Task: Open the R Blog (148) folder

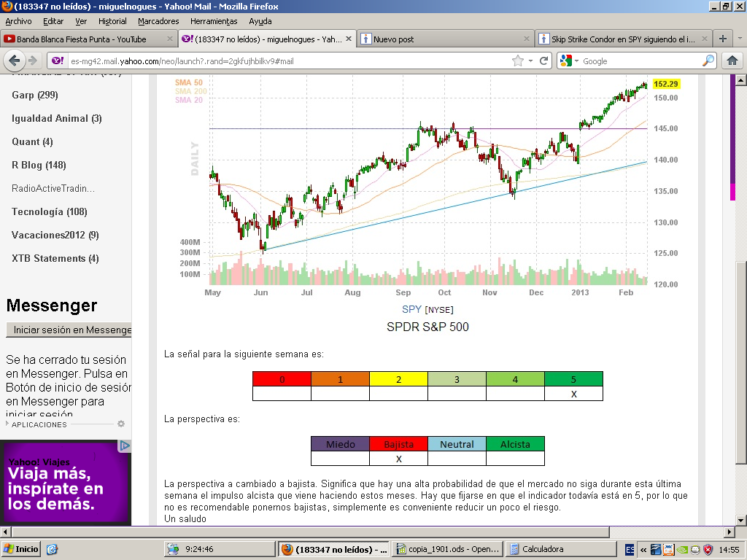Action: point(39,165)
